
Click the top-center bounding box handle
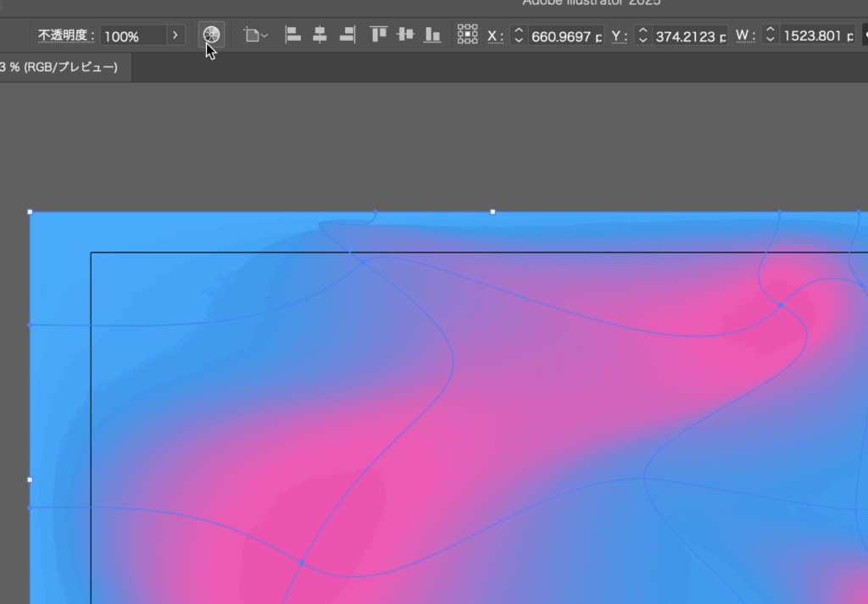click(x=492, y=212)
